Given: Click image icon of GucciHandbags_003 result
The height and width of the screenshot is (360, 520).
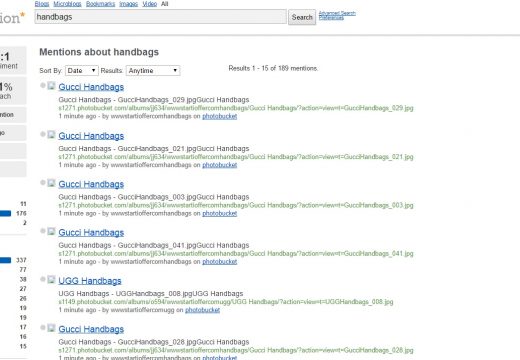Looking at the screenshot, I should tap(51, 183).
